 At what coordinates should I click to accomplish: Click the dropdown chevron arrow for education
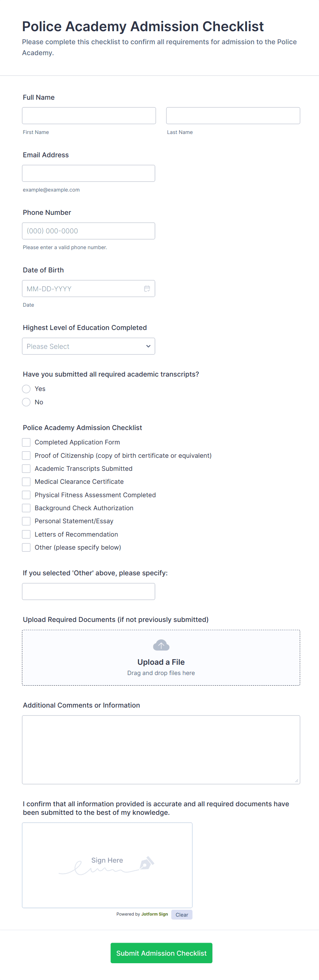(148, 346)
